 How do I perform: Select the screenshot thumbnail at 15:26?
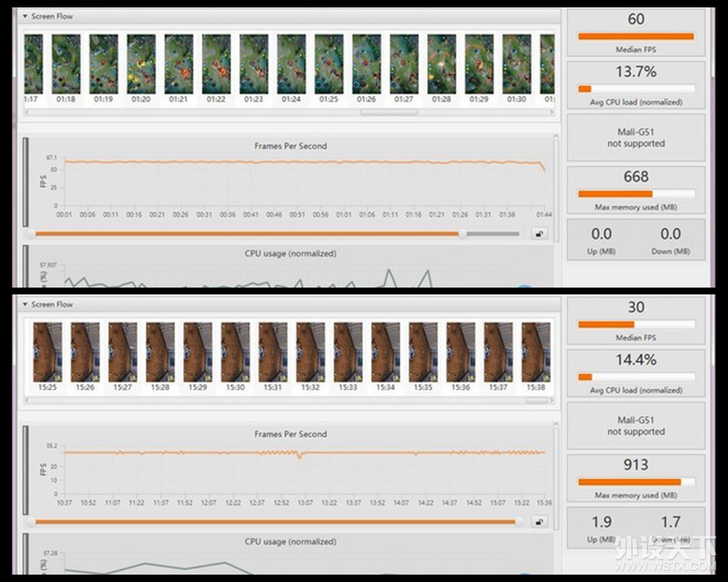pyautogui.click(x=85, y=352)
